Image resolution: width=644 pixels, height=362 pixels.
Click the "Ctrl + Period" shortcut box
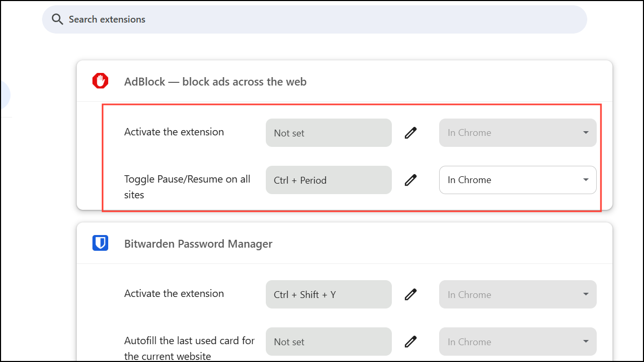pos(328,180)
